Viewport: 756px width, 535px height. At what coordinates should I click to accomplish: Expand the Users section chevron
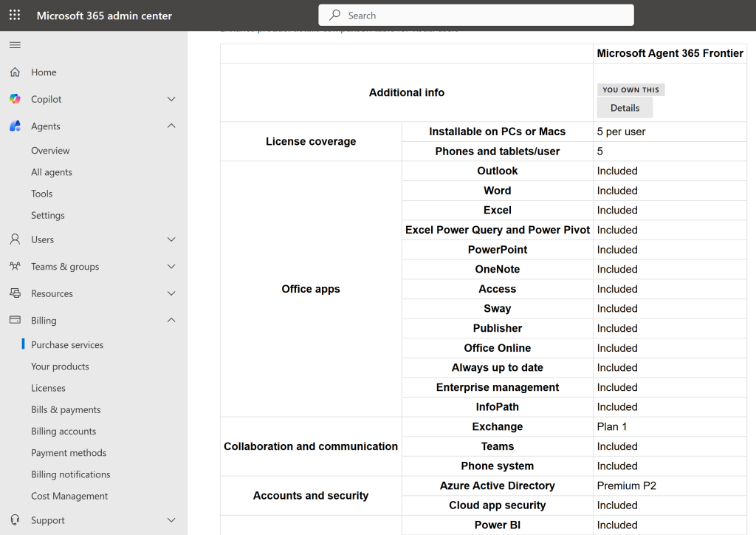[x=171, y=239]
